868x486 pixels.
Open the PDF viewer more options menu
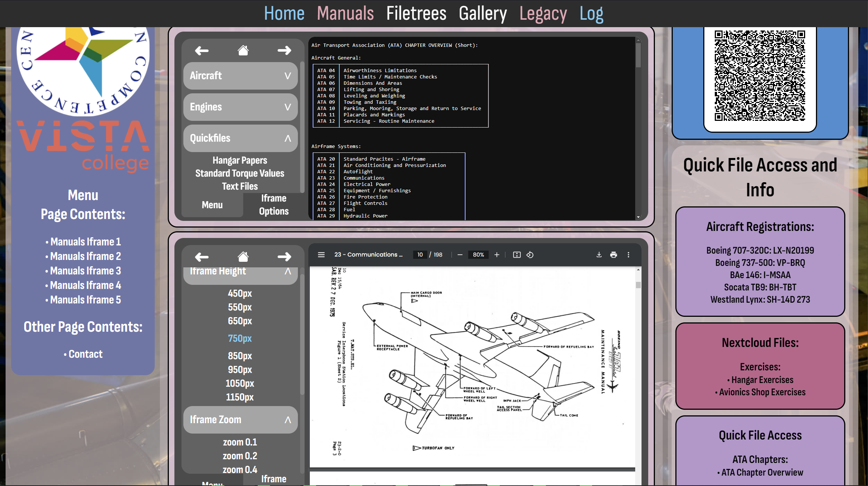click(x=629, y=255)
